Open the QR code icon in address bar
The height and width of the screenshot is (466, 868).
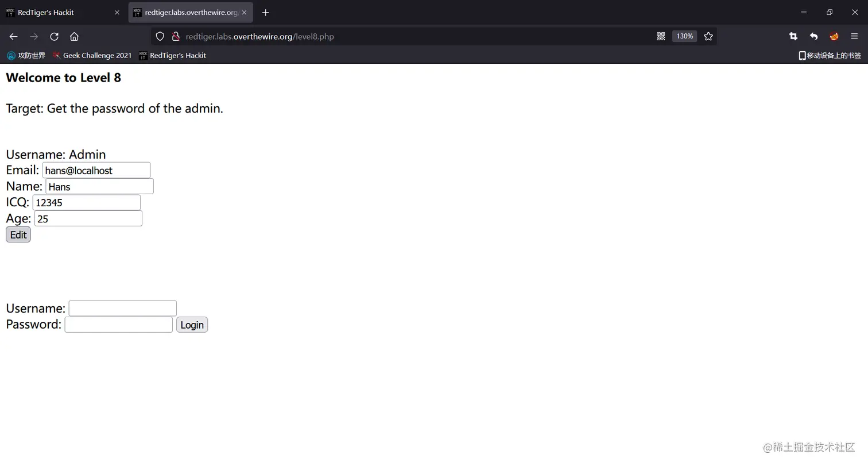point(661,36)
